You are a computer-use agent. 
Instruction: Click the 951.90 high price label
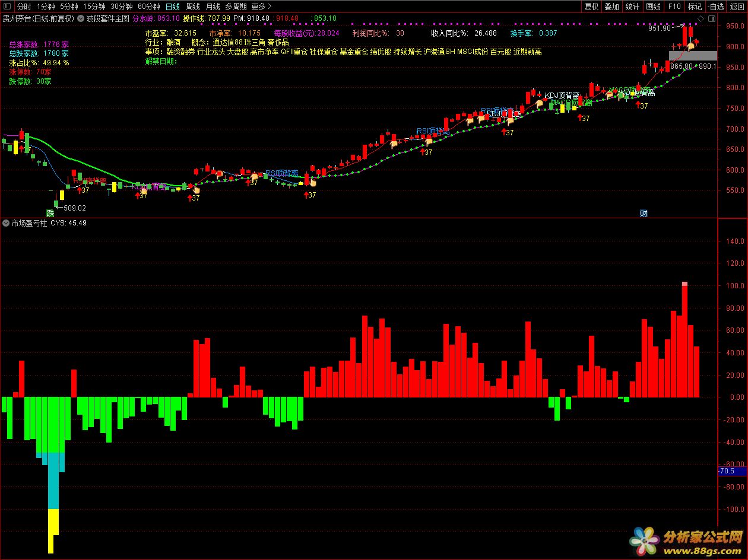(660, 28)
